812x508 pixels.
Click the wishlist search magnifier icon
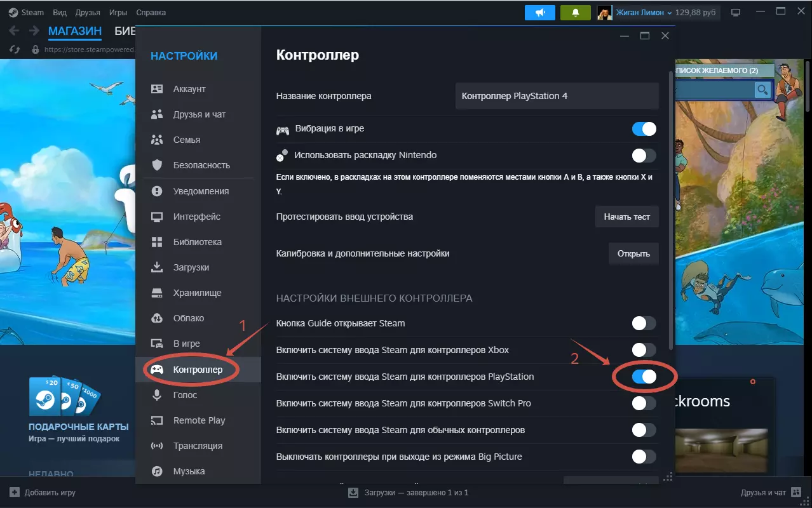[x=762, y=90]
